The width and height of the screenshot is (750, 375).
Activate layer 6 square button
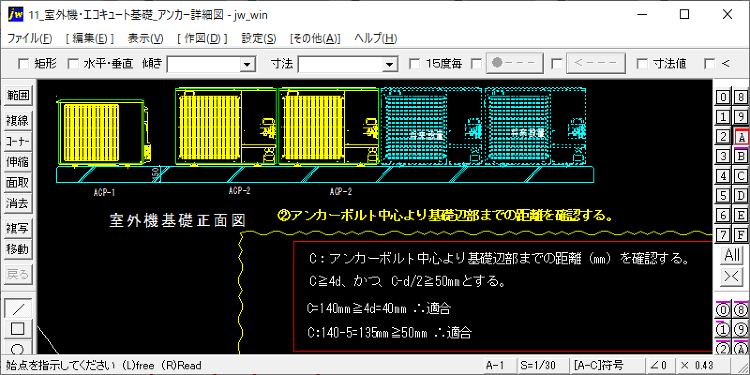tap(723, 215)
